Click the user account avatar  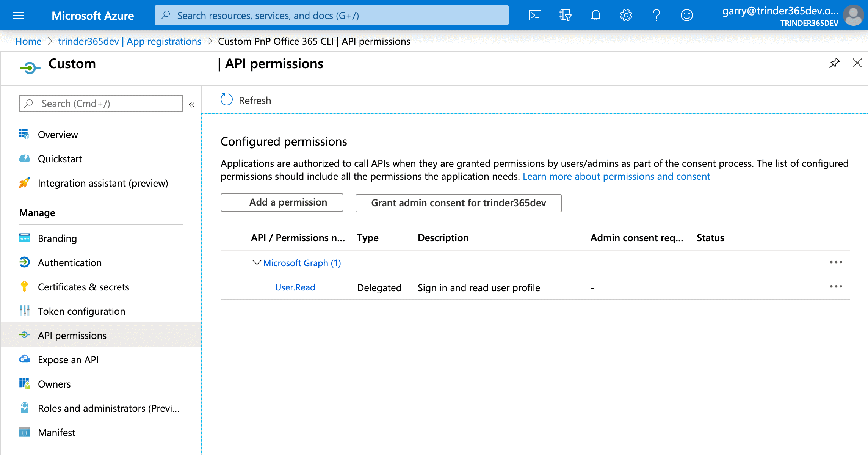tap(854, 15)
